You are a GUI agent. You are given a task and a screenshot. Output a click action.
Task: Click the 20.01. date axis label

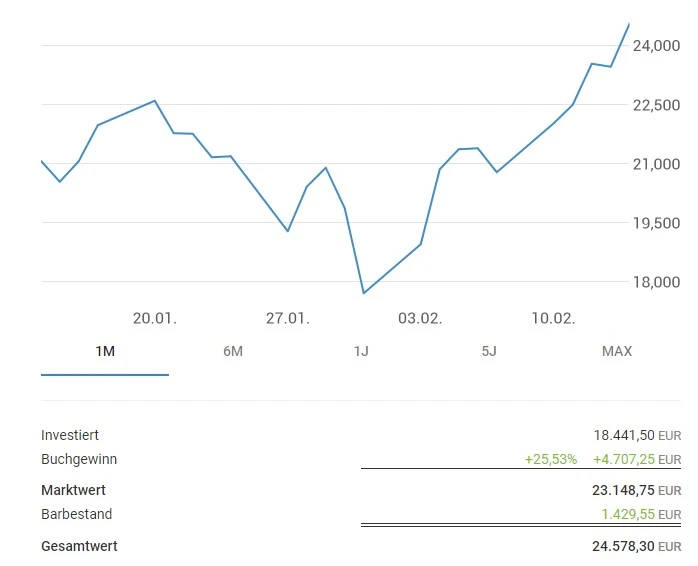155,318
